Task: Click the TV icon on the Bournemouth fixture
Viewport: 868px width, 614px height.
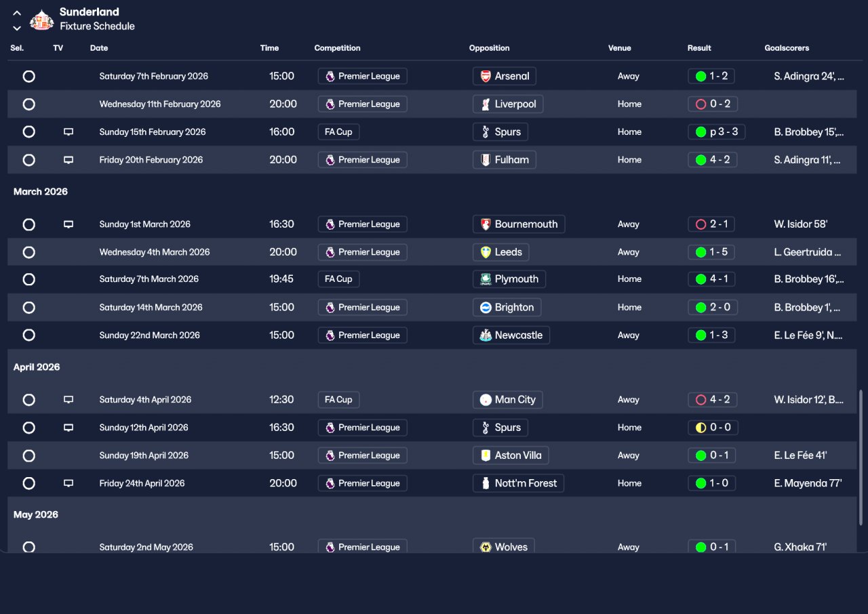Action: point(68,224)
